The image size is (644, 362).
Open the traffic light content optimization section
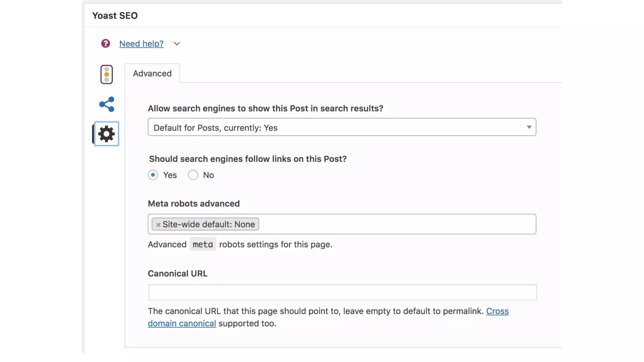click(107, 74)
